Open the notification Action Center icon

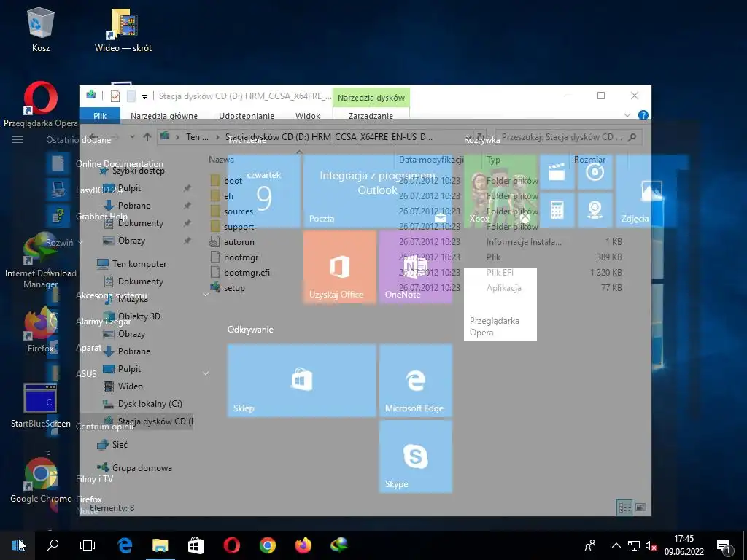[x=724, y=545]
